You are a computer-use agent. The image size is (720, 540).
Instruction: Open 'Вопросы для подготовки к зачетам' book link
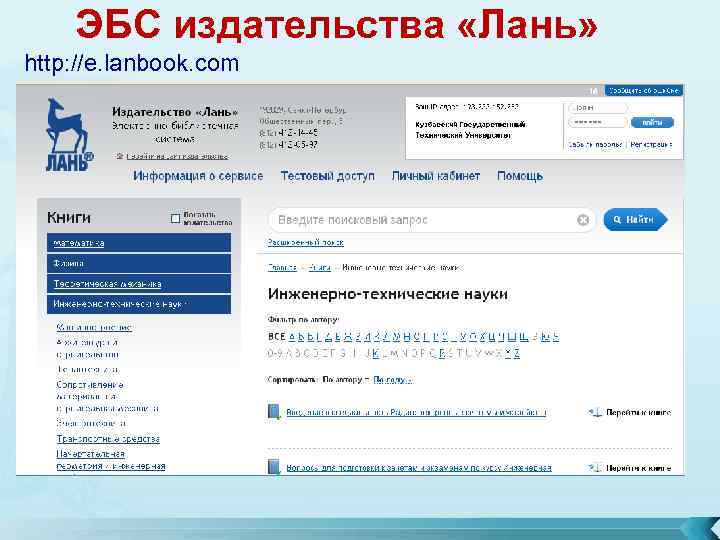click(419, 468)
